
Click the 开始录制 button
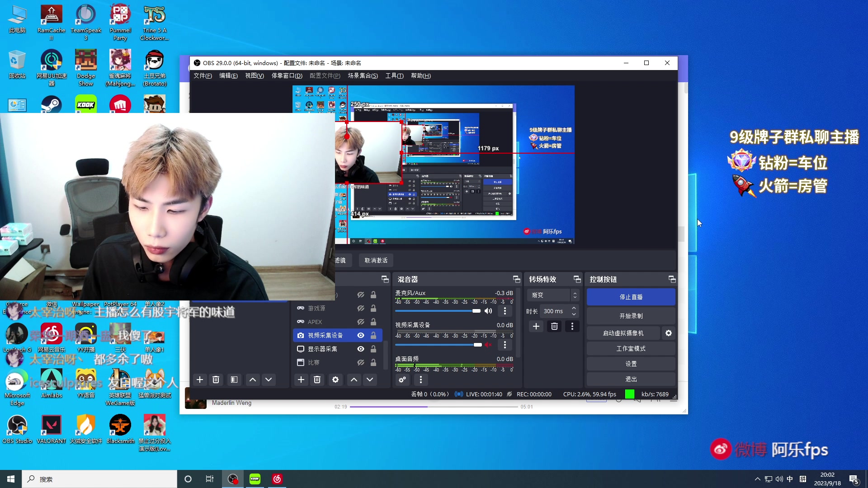pyautogui.click(x=631, y=316)
